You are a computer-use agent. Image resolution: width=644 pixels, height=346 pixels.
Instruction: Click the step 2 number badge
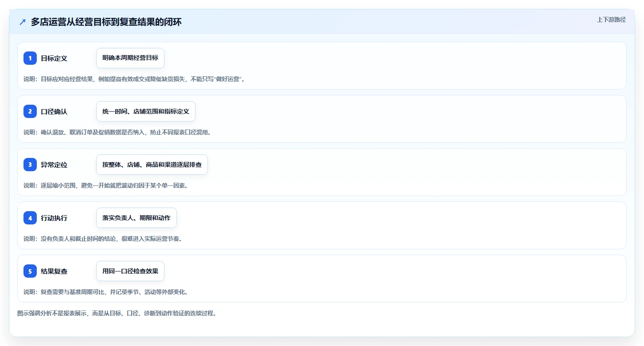coord(30,111)
